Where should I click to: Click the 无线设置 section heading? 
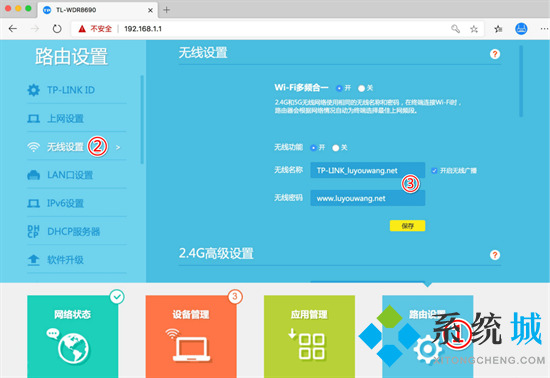[203, 53]
